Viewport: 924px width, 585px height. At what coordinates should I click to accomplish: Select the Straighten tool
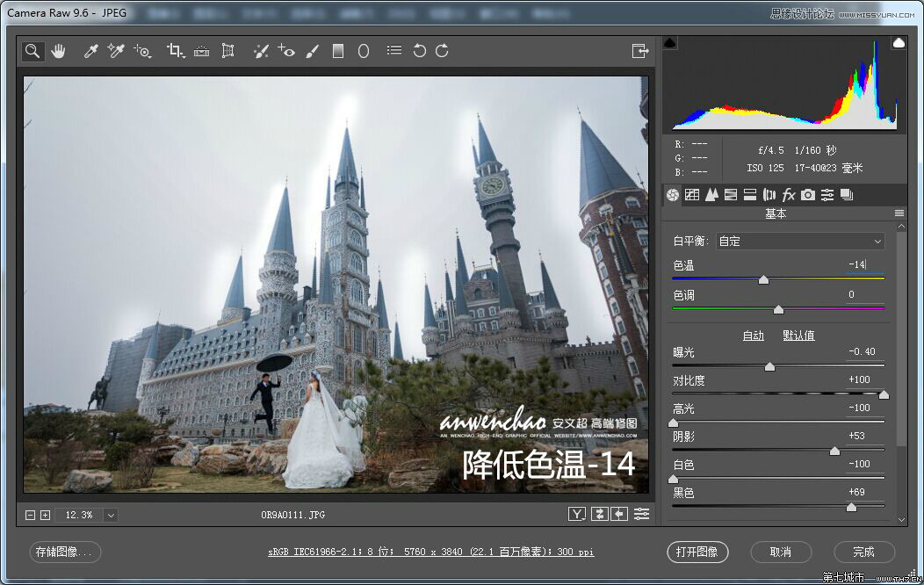201,51
